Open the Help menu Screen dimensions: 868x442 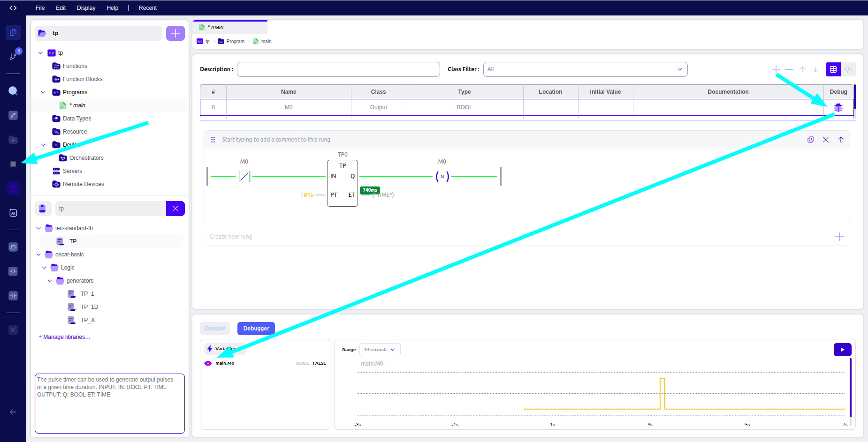(x=113, y=8)
